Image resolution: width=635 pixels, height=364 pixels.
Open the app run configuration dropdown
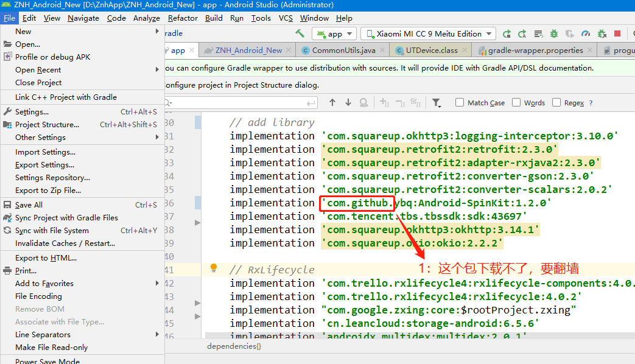point(334,34)
